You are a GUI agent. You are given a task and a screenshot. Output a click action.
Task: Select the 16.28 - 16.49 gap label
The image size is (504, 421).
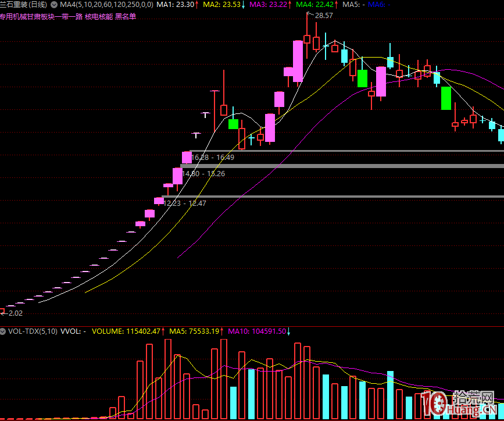[212, 157]
